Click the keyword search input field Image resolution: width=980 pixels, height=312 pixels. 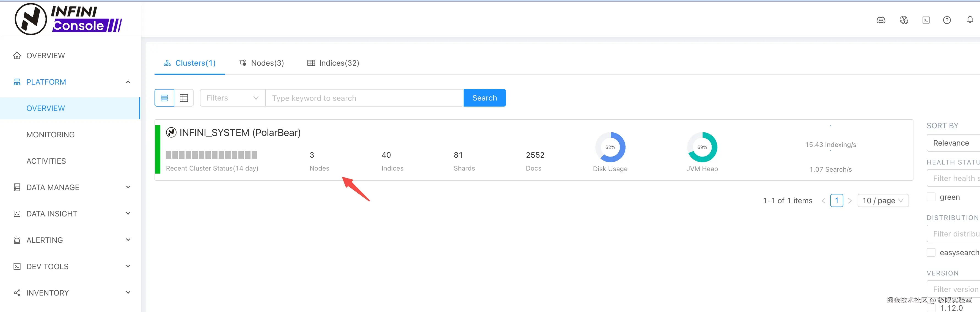point(364,98)
